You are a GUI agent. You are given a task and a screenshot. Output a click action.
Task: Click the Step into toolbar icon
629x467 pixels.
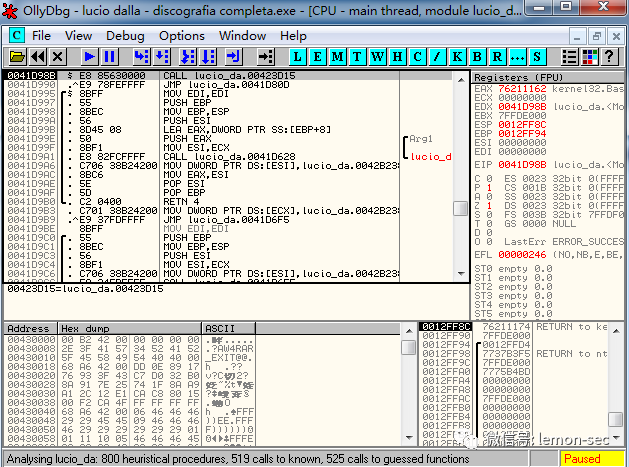(x=142, y=57)
